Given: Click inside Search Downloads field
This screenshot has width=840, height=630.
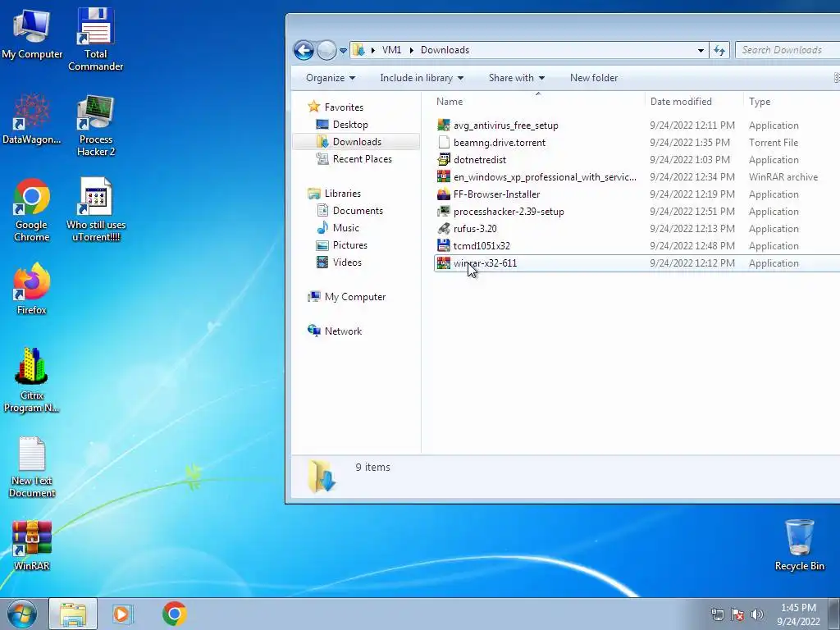Looking at the screenshot, I should pyautogui.click(x=787, y=50).
